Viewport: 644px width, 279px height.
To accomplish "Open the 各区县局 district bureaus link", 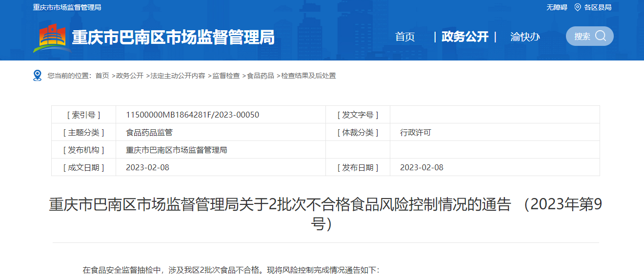I will (598, 7).
